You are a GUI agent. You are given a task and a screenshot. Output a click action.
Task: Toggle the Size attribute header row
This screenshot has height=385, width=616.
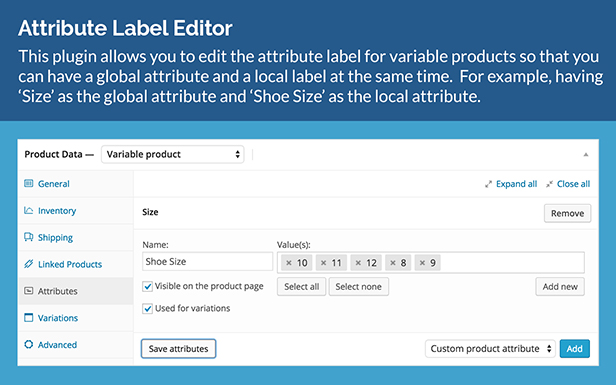click(366, 213)
